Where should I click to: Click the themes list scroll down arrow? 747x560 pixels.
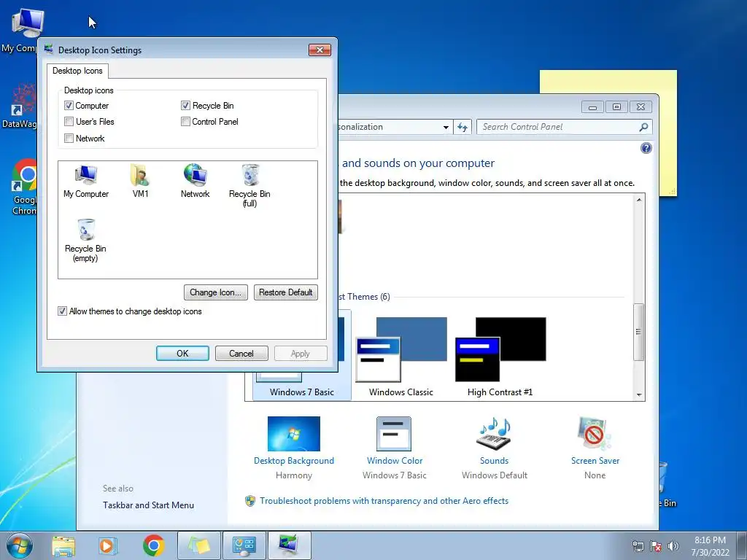pos(639,394)
